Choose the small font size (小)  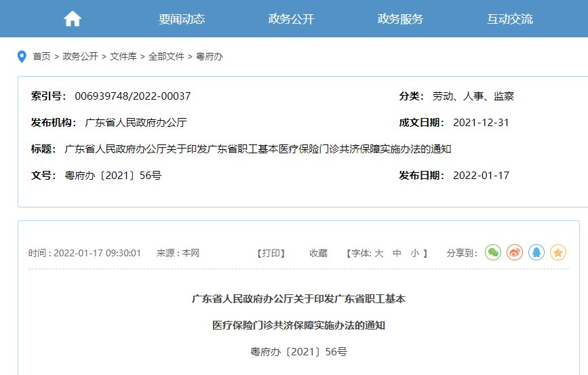(x=414, y=253)
